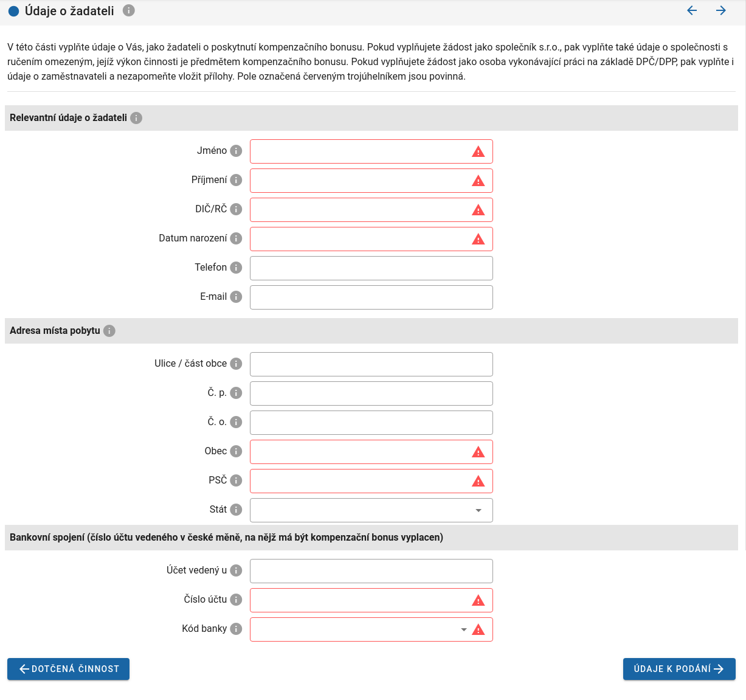Select the Telefon input field
This screenshot has width=746, height=700.
[x=371, y=268]
